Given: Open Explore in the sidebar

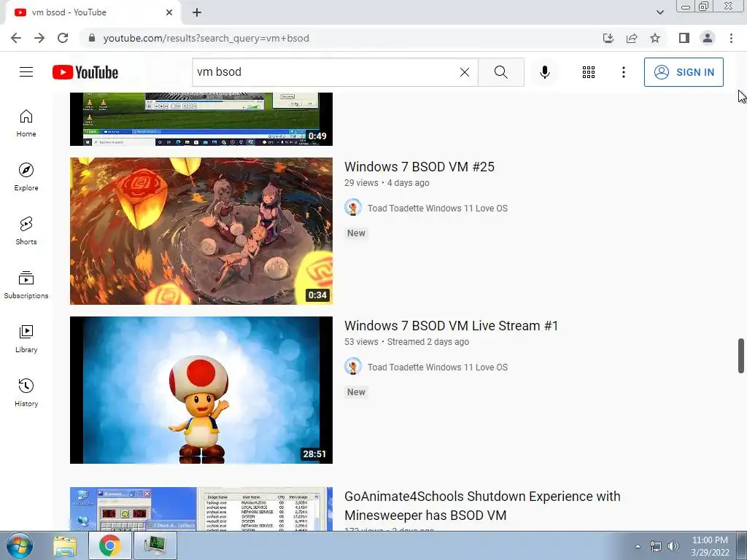Looking at the screenshot, I should point(26,177).
